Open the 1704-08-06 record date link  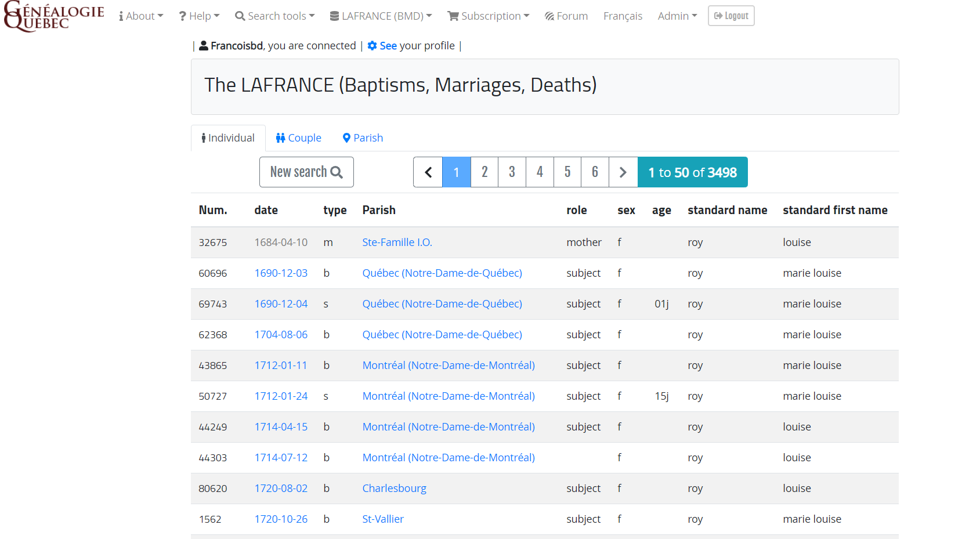pos(281,335)
